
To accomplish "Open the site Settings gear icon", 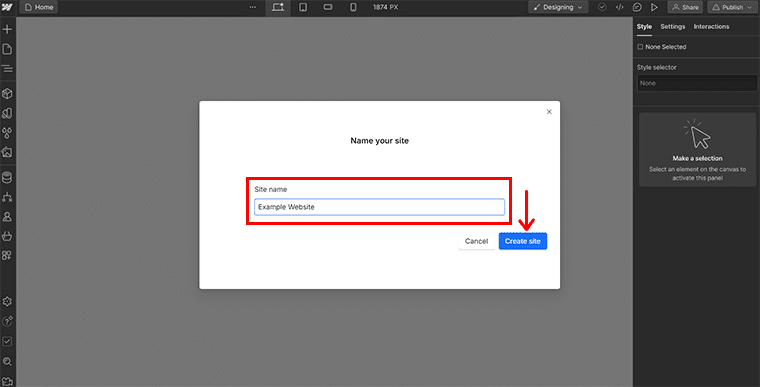I will [x=7, y=302].
